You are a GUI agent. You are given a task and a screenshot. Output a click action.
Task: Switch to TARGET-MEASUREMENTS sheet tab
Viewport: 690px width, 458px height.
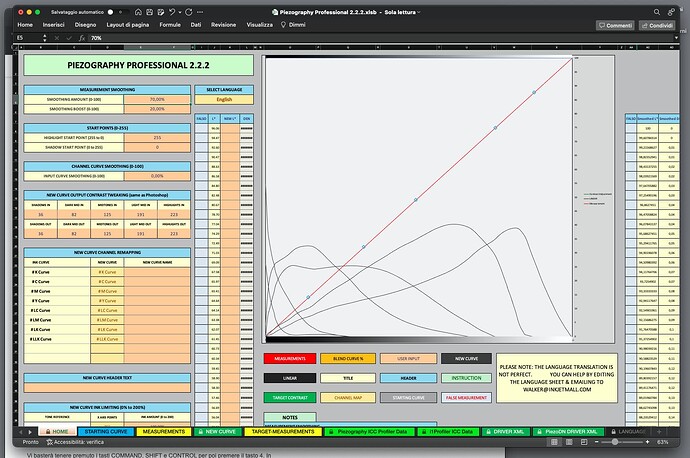click(283, 432)
